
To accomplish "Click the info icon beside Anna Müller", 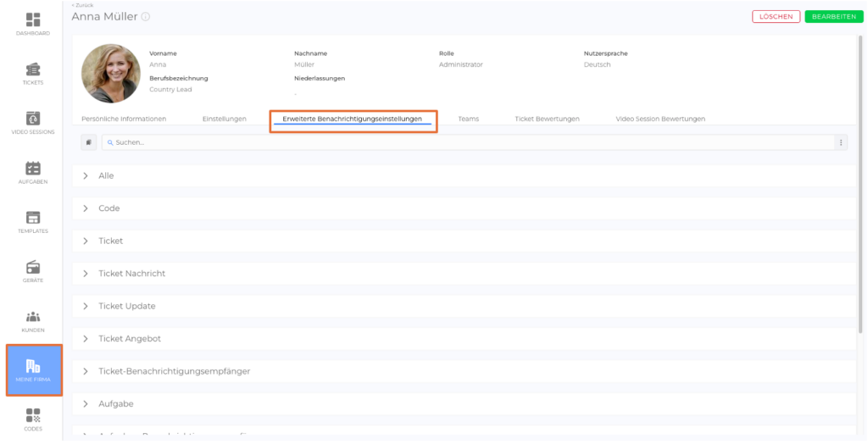I will (145, 16).
